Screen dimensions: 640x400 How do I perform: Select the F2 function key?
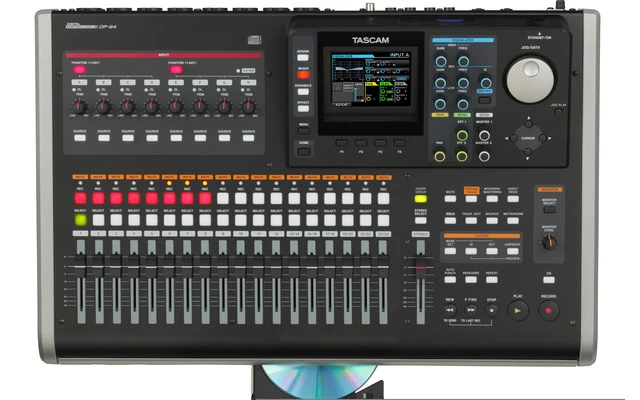(x=361, y=143)
